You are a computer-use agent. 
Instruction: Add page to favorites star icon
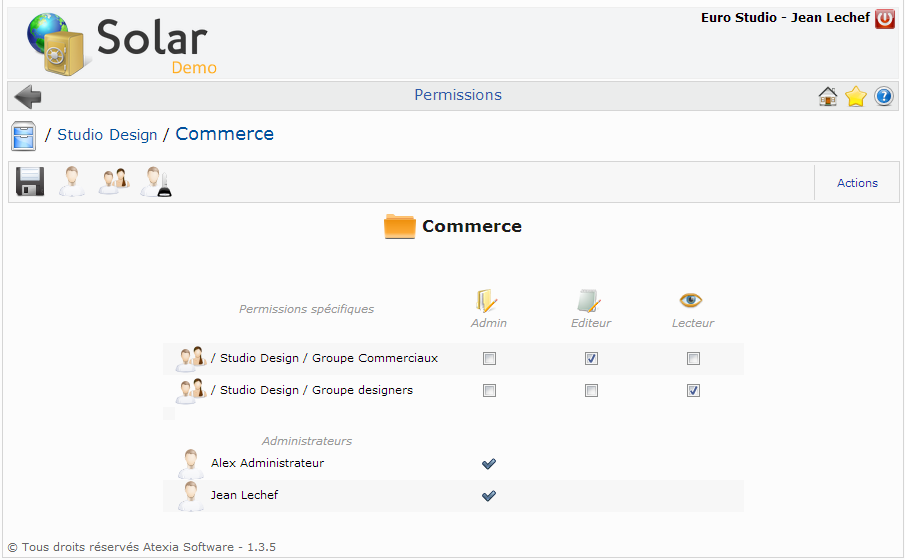click(855, 96)
